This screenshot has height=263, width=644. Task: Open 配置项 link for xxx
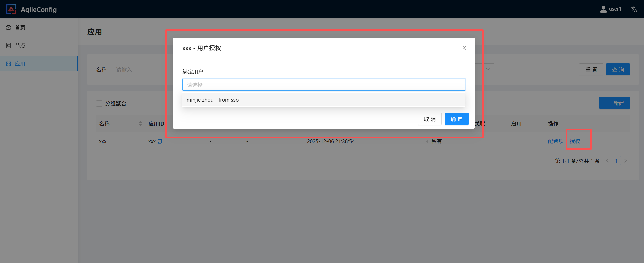(556, 141)
